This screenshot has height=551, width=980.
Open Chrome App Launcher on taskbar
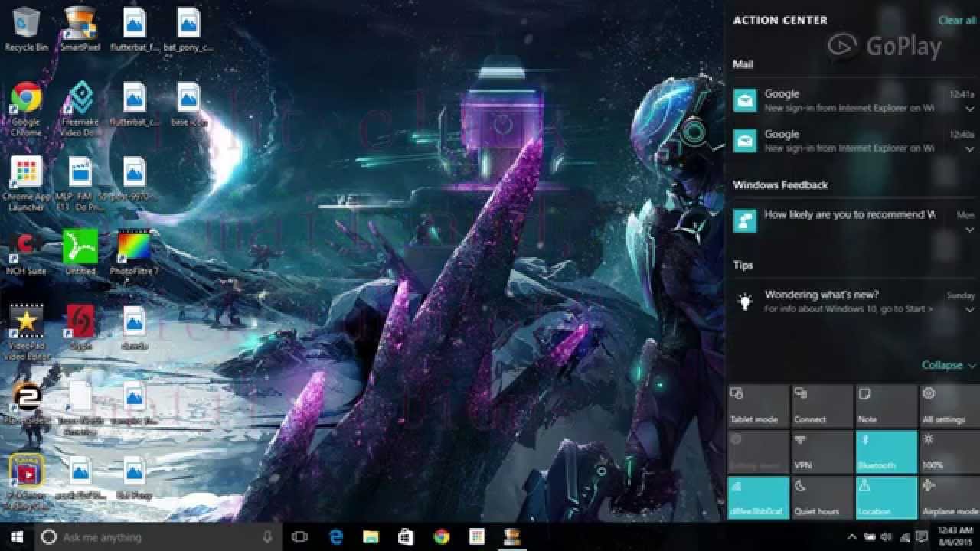pyautogui.click(x=477, y=536)
